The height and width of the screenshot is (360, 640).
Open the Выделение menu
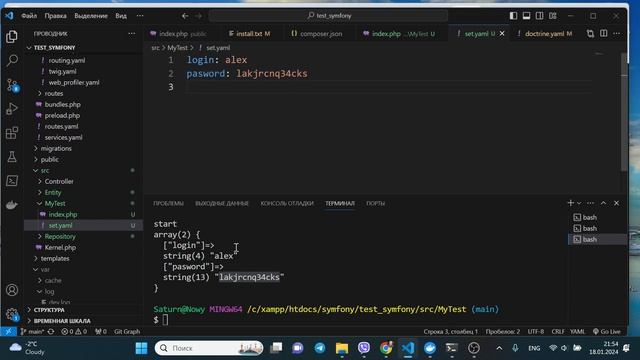click(91, 16)
